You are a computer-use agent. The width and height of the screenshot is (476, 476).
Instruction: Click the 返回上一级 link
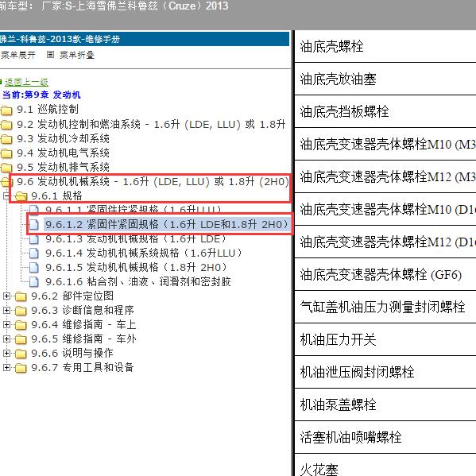click(x=26, y=82)
